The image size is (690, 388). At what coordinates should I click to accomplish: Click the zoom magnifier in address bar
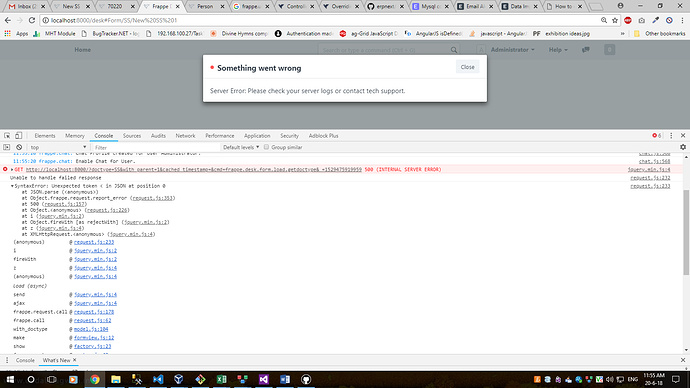click(x=604, y=20)
